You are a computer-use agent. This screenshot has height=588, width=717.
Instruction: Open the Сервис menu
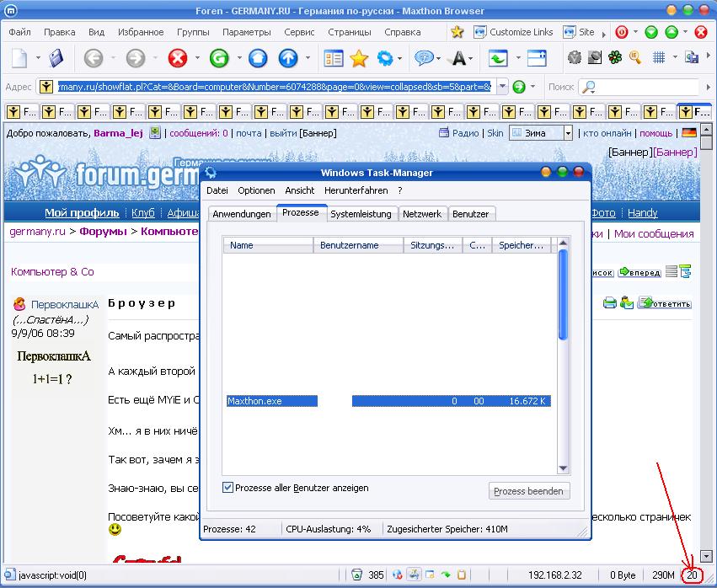[299, 32]
